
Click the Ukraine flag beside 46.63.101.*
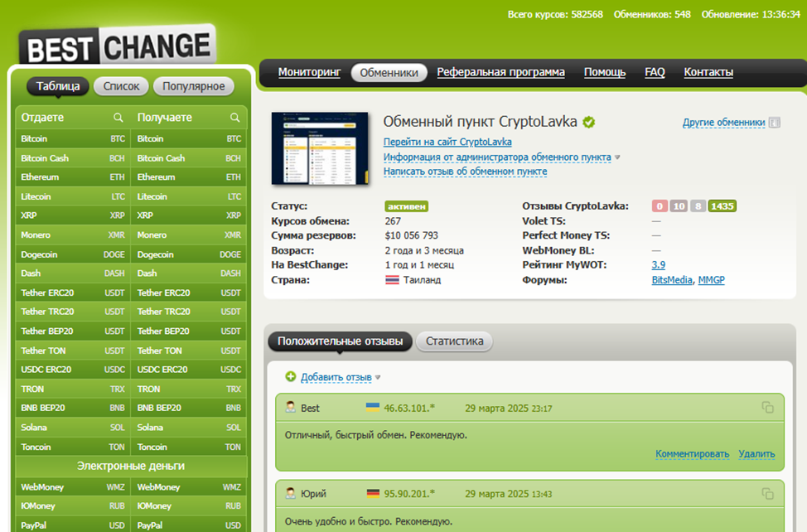tap(373, 408)
